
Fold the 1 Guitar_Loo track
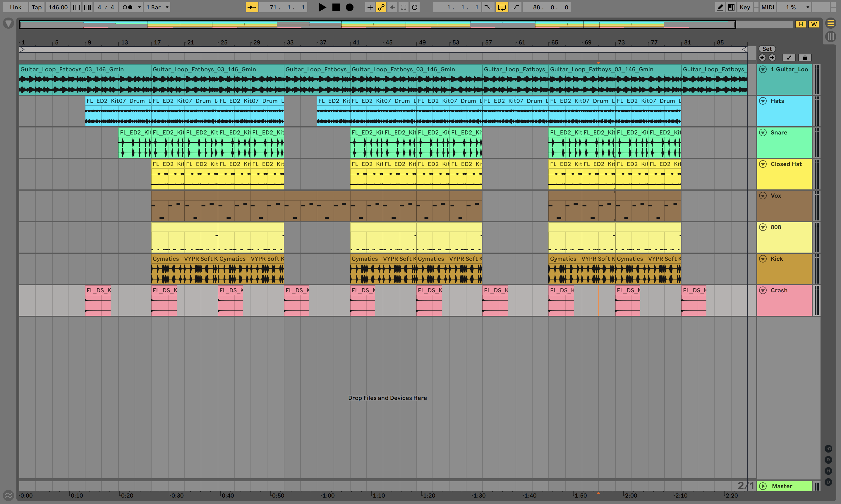point(763,69)
